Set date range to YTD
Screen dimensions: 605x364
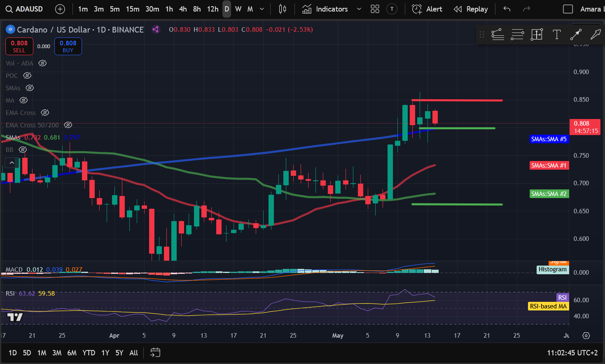(89, 353)
